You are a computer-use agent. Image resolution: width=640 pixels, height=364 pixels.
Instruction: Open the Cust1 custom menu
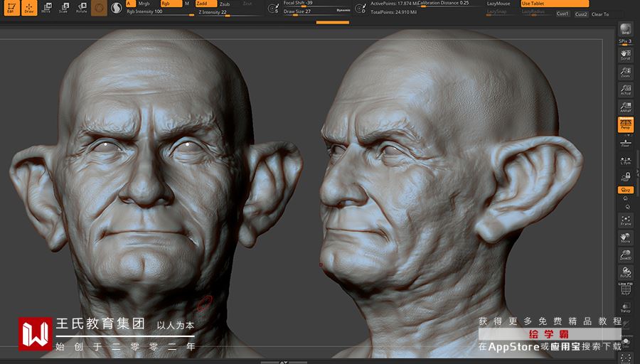click(562, 14)
